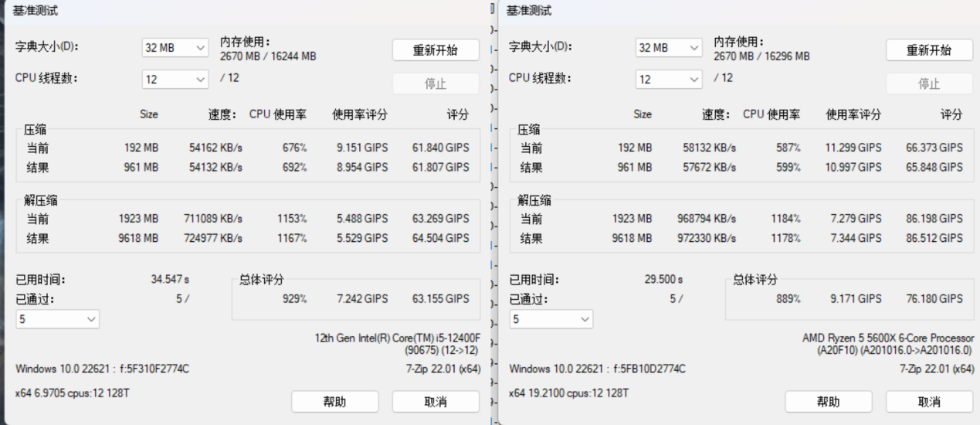Image resolution: width=980 pixels, height=425 pixels.
Task: Select 63.155 GIPS total rating in left window
Action: pos(440,299)
